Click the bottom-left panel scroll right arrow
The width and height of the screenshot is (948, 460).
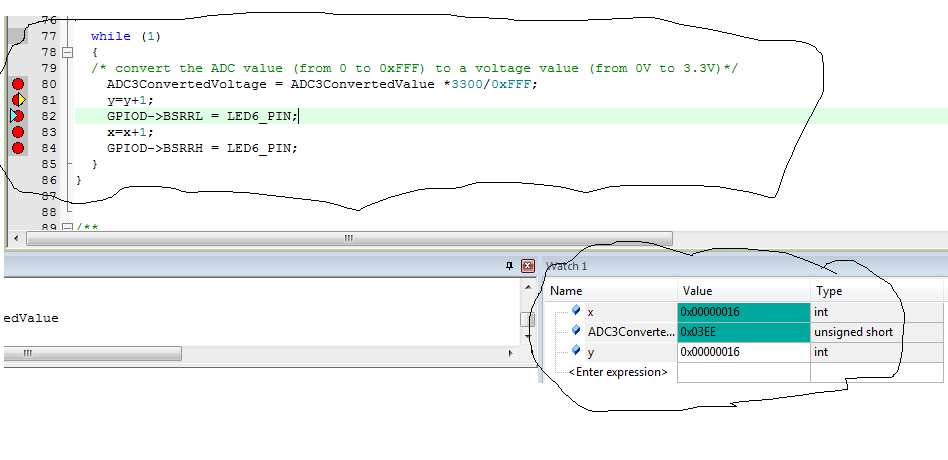pyautogui.click(x=510, y=354)
